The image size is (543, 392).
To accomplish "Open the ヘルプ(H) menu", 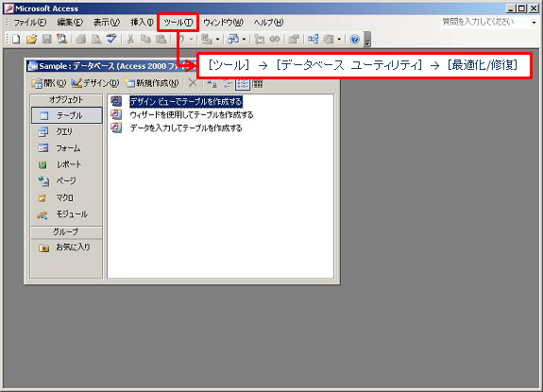I will [x=268, y=23].
